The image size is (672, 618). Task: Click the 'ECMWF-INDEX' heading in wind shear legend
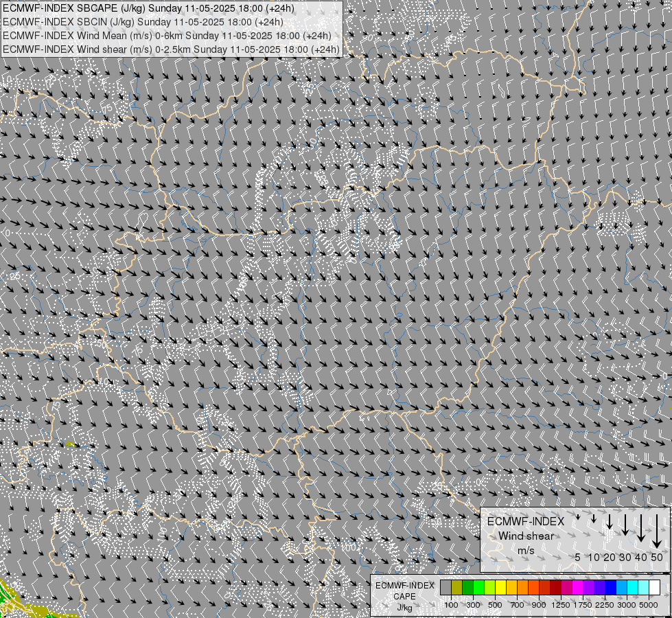click(x=526, y=521)
